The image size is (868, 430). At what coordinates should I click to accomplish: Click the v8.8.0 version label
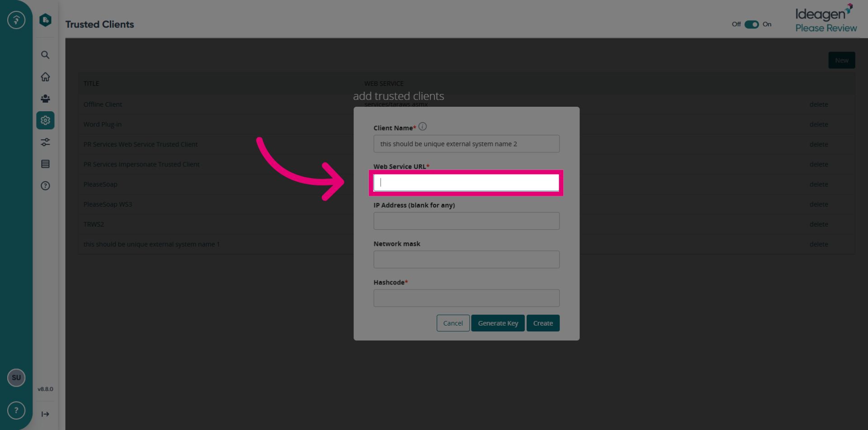coord(45,389)
